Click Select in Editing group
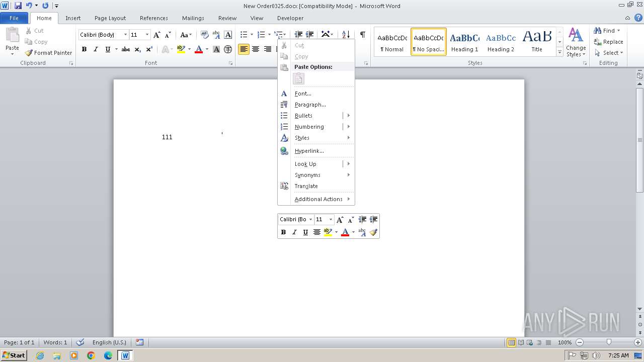This screenshot has width=644, height=362. tap(608, 53)
